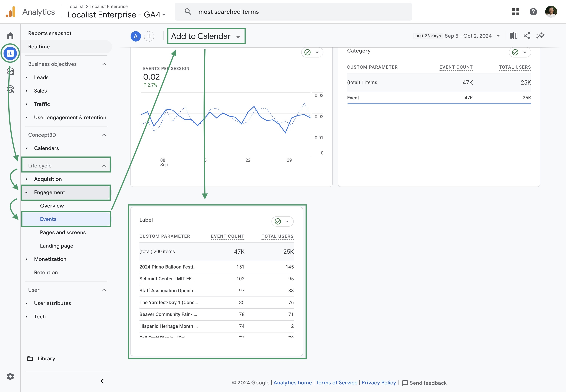Viewport: 566px width, 392px height.
Task: Open the Help question mark icon
Action: click(x=533, y=11)
